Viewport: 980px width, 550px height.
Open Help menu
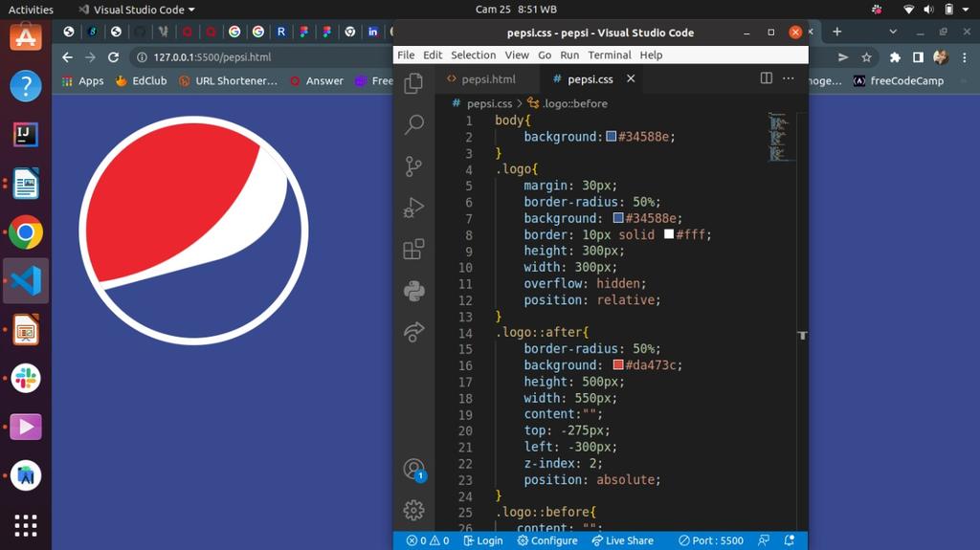coord(651,55)
